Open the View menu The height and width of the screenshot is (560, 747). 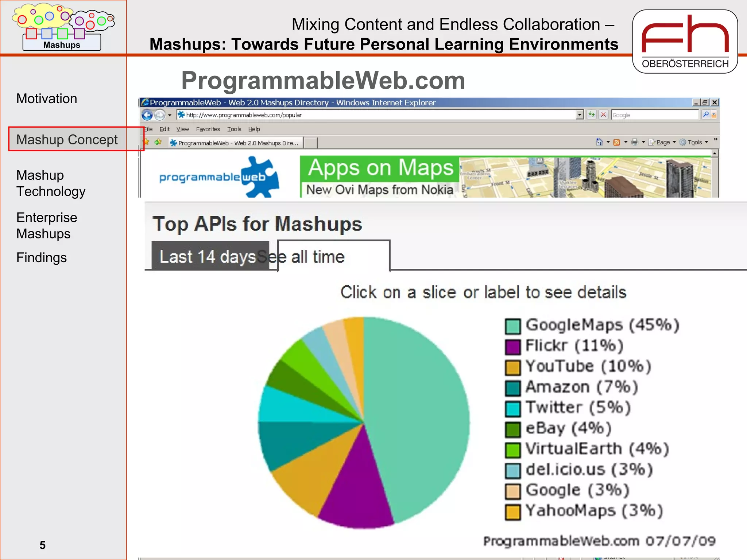click(x=183, y=129)
